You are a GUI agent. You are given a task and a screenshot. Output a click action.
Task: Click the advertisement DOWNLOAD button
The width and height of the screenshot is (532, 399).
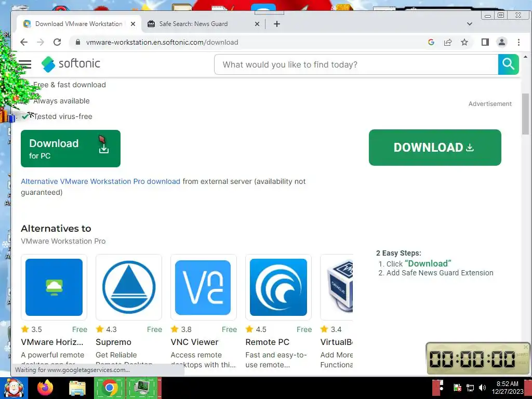[435, 148]
